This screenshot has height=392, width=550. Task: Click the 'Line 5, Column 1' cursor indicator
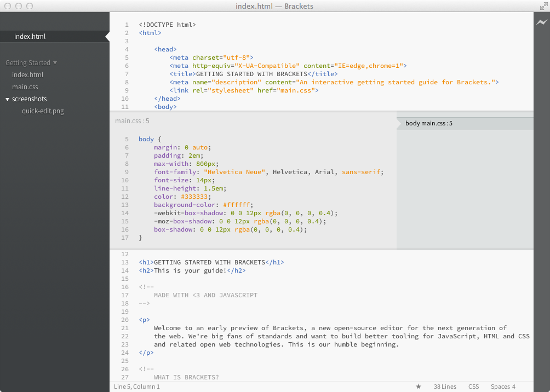coord(137,387)
